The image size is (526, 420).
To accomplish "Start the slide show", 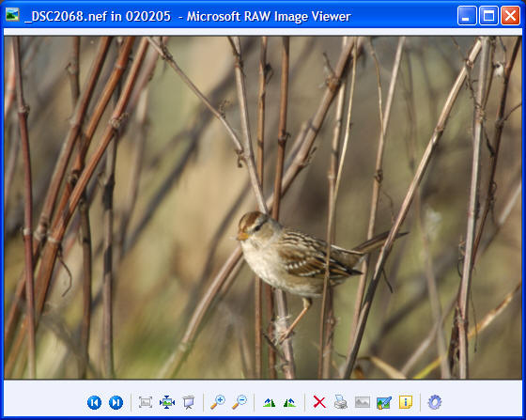I will (x=189, y=402).
